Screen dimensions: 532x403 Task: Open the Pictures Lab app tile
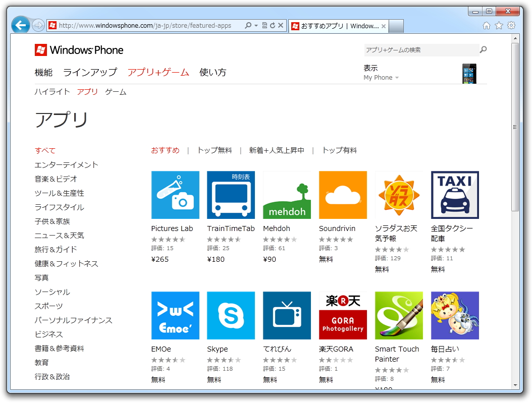click(175, 195)
